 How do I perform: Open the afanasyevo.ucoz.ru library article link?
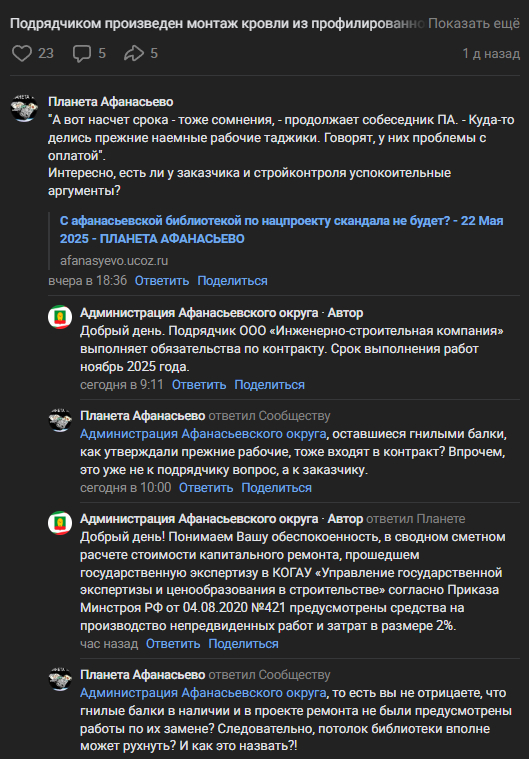click(281, 229)
